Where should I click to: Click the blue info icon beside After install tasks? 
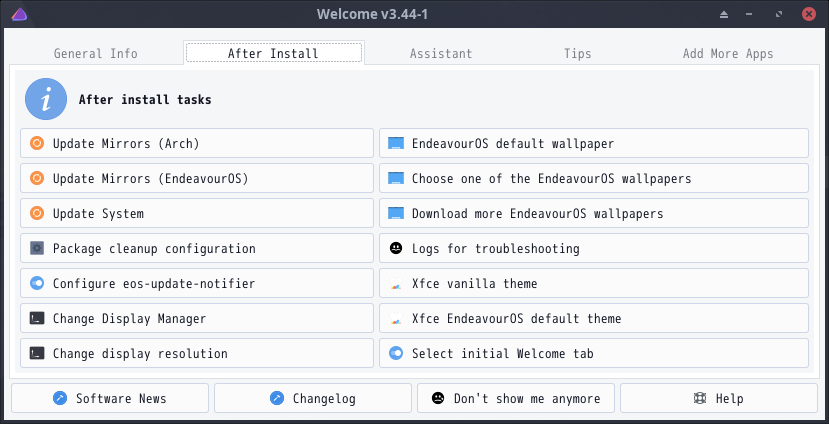tap(46, 99)
